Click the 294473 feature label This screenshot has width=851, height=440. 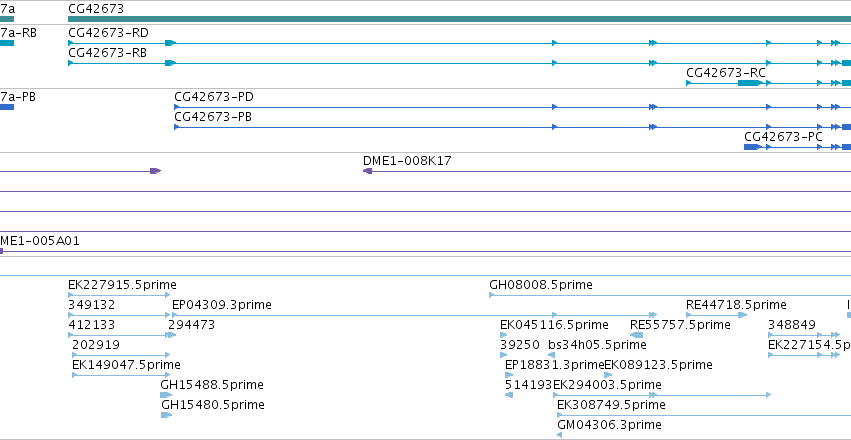pos(192,325)
